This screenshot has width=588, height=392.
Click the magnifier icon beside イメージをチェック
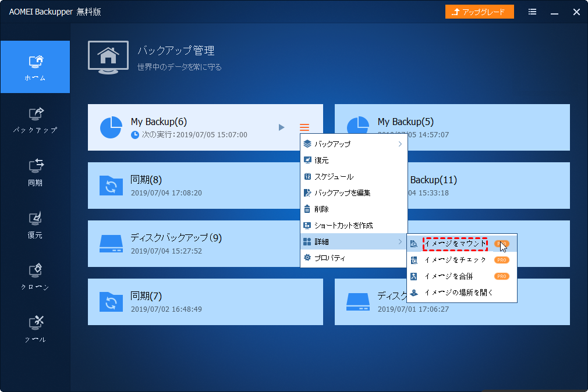click(x=414, y=260)
